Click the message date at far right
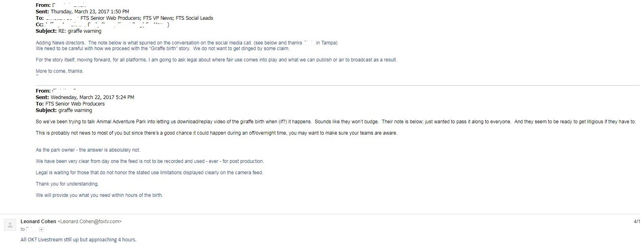Viewport: 644px width, 245px height. click(637, 222)
